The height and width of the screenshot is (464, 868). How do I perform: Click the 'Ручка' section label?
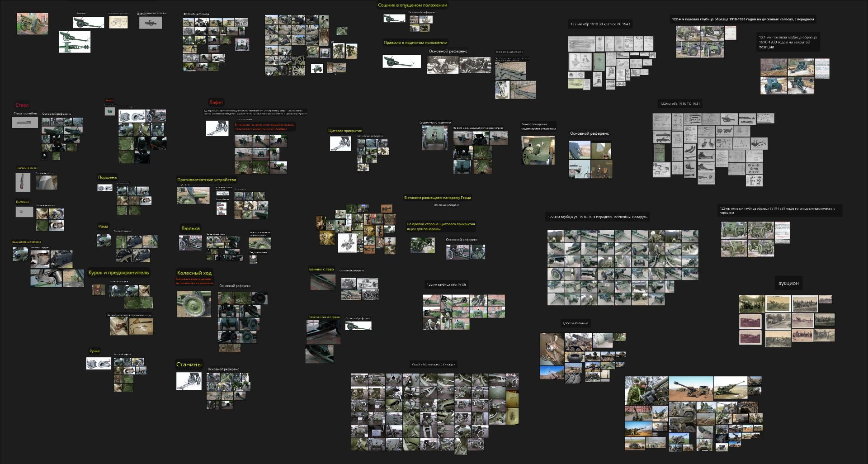pos(94,351)
